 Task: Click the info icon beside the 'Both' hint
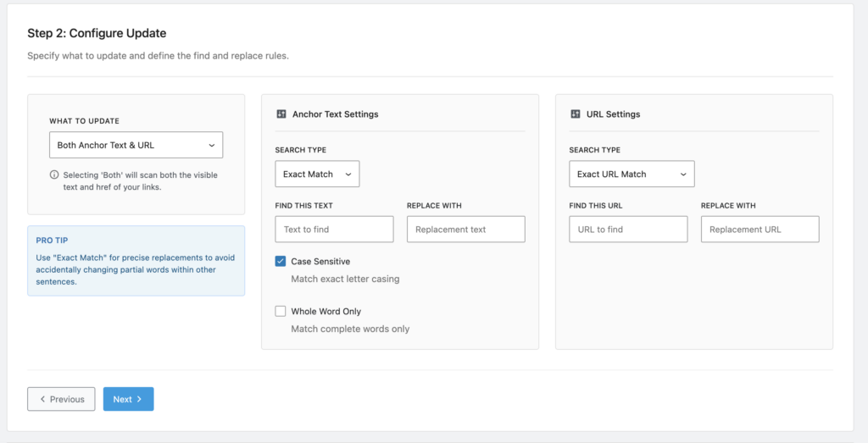[54, 175]
